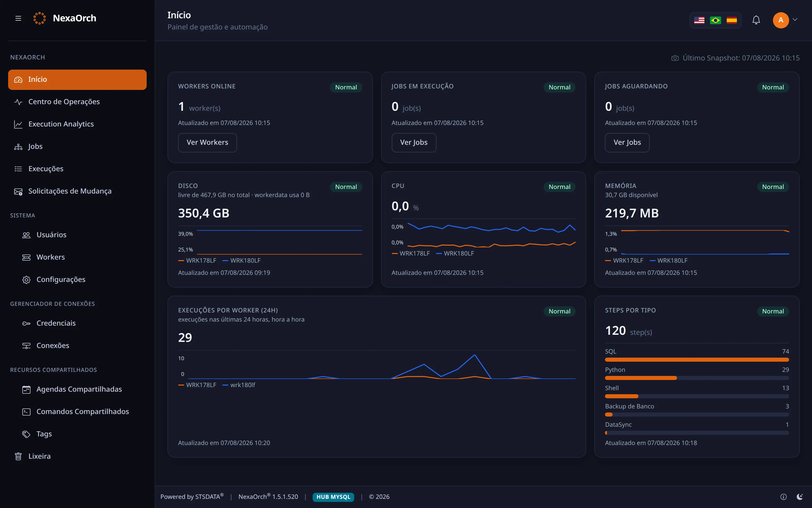Screen dimensions: 812x508
Task: Click the peak point in the Execuções chart
Action: point(475,355)
